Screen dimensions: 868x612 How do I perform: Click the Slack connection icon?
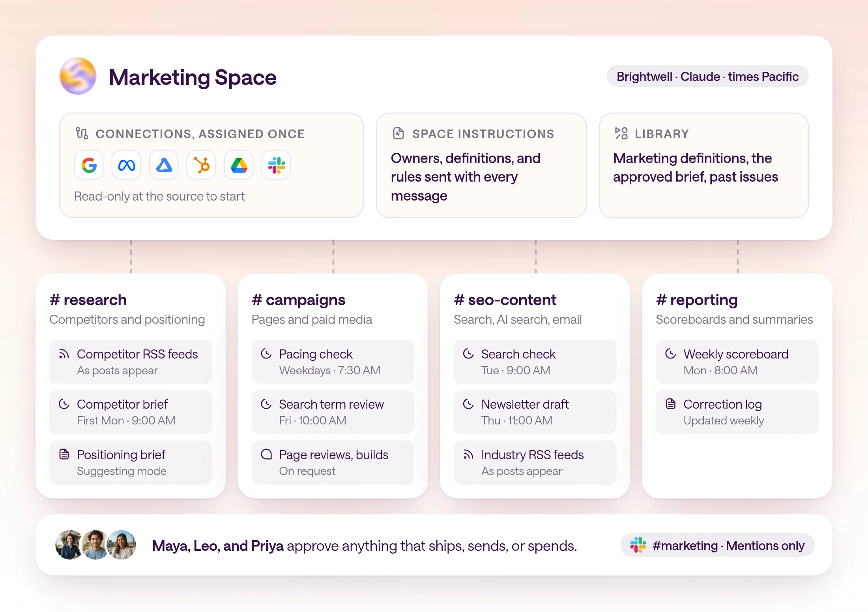tap(276, 165)
